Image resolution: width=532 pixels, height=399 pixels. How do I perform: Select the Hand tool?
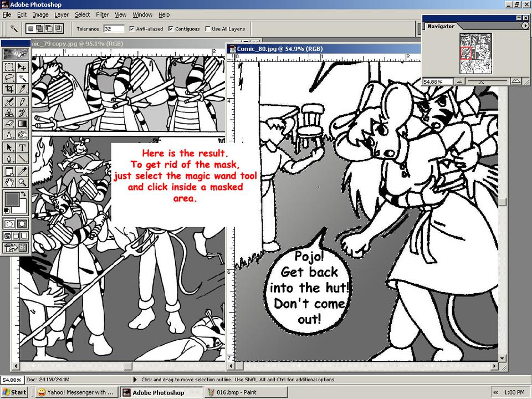click(9, 182)
